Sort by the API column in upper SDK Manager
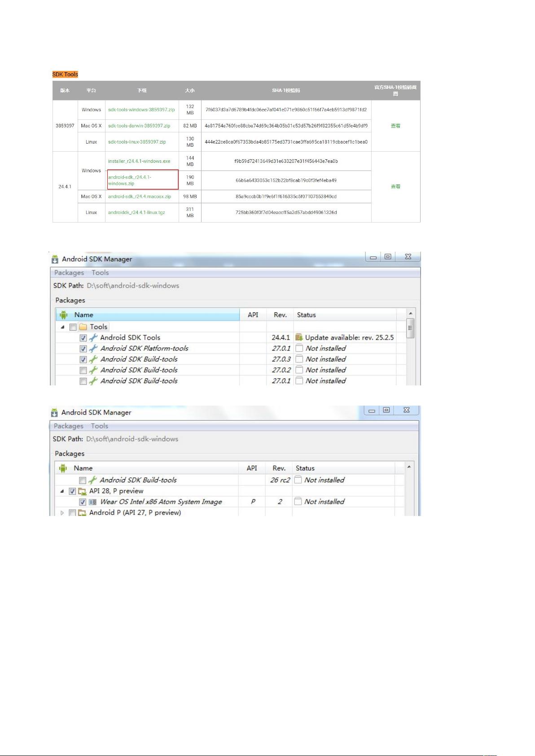 (x=253, y=315)
